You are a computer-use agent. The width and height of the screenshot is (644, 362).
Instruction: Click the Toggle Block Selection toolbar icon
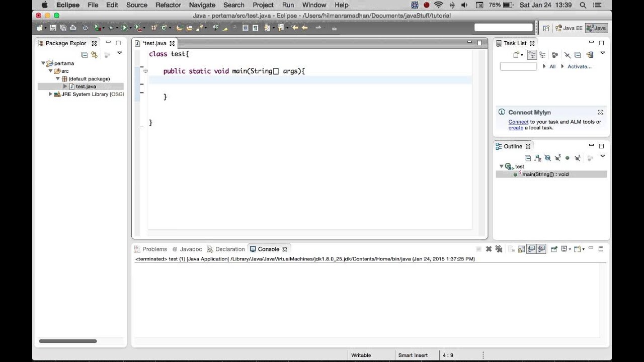click(245, 28)
